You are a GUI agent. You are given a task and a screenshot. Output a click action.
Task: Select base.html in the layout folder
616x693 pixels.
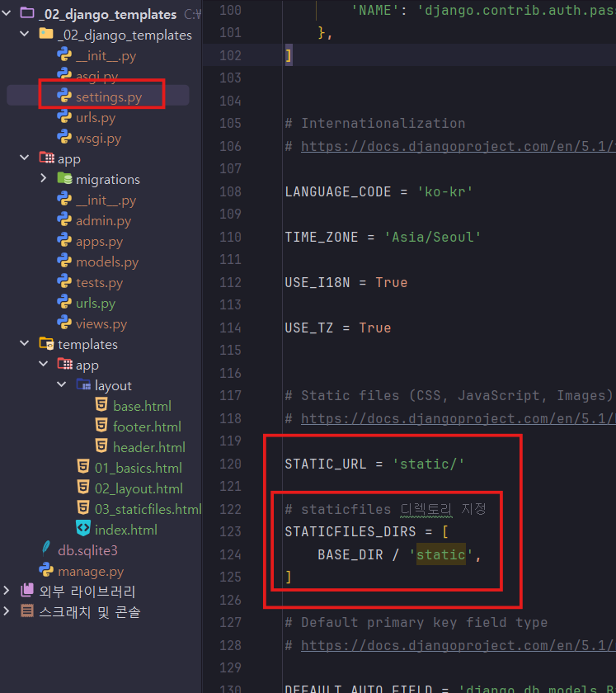point(142,406)
